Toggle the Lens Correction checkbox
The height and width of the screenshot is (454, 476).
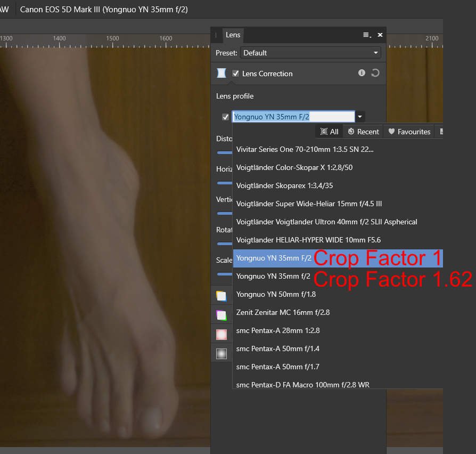coord(235,74)
